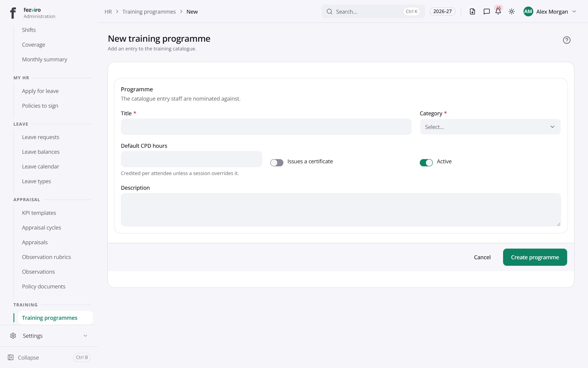Viewport: 588px width, 368px height.
Task: Open Monthly summary page
Action: [44, 59]
